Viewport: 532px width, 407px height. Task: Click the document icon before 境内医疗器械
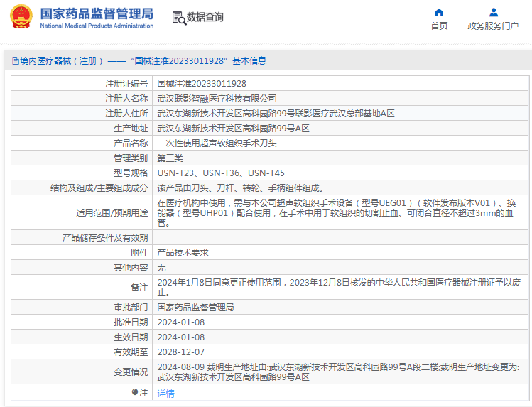(15, 61)
